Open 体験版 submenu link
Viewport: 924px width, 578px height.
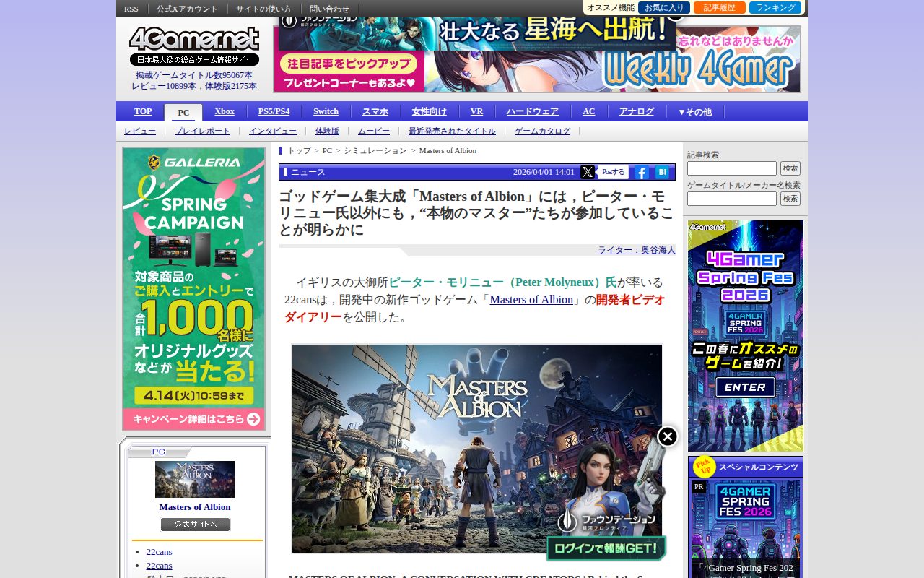pyautogui.click(x=327, y=131)
